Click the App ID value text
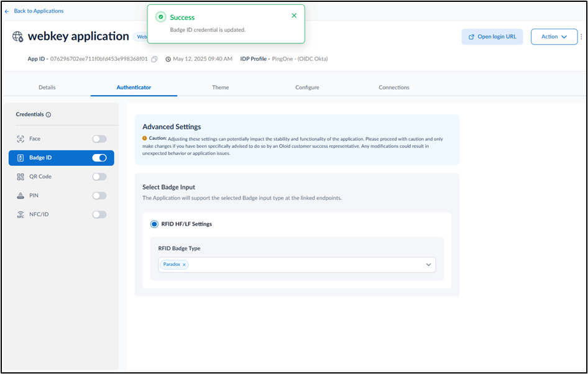The image size is (588, 374). tap(99, 59)
